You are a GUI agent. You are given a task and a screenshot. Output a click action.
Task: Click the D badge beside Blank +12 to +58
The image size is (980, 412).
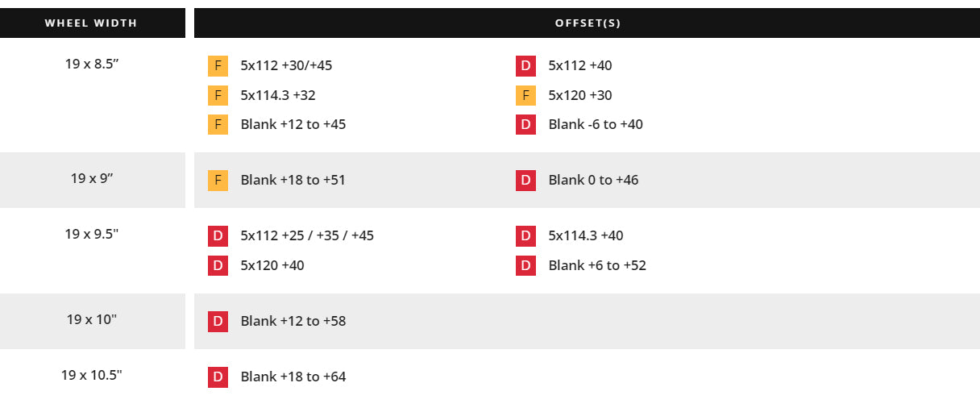click(218, 322)
